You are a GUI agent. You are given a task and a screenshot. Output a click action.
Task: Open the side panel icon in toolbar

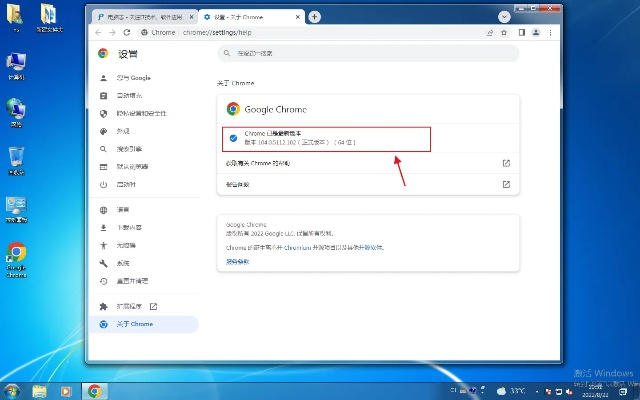(522, 32)
